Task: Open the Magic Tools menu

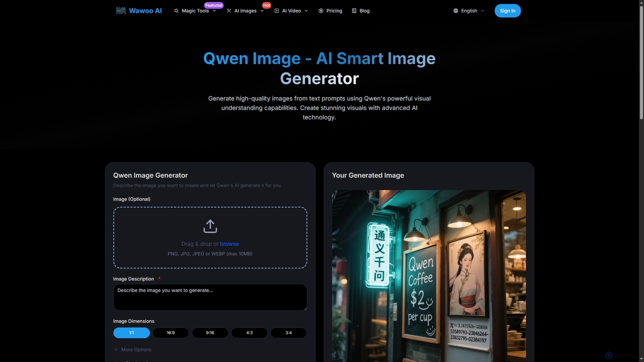Action: (x=195, y=11)
